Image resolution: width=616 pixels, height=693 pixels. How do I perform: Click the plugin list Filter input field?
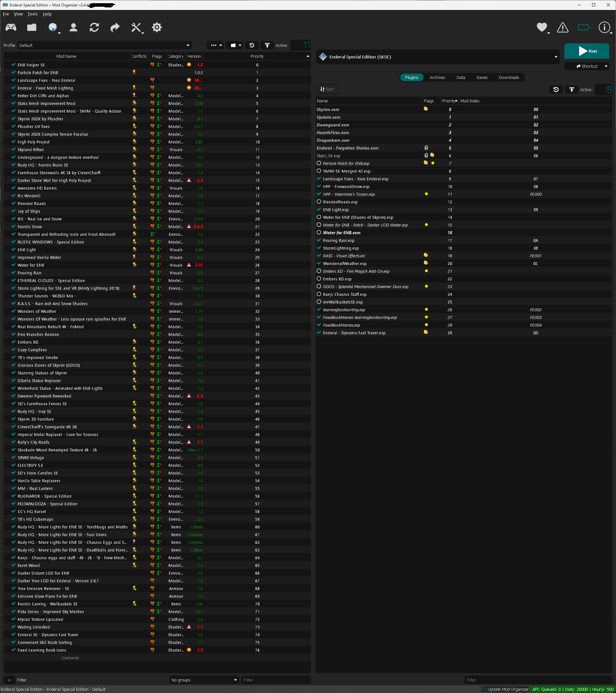[538, 680]
